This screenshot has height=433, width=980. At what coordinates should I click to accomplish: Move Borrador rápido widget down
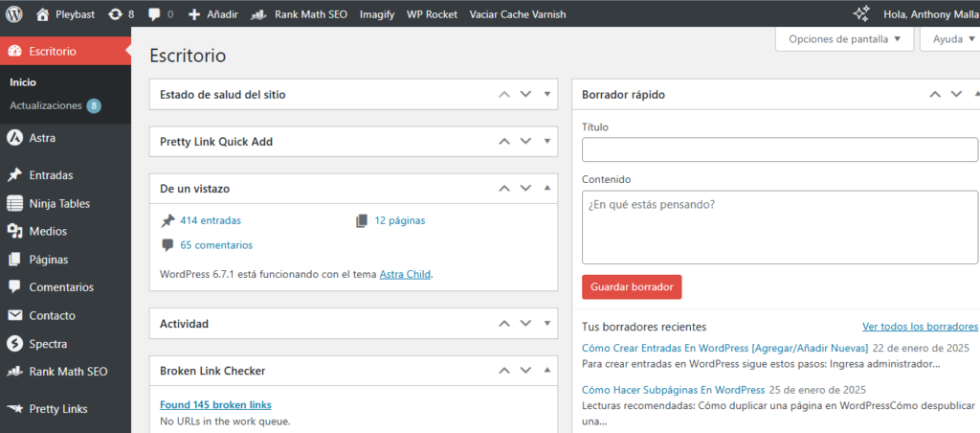pos(956,95)
